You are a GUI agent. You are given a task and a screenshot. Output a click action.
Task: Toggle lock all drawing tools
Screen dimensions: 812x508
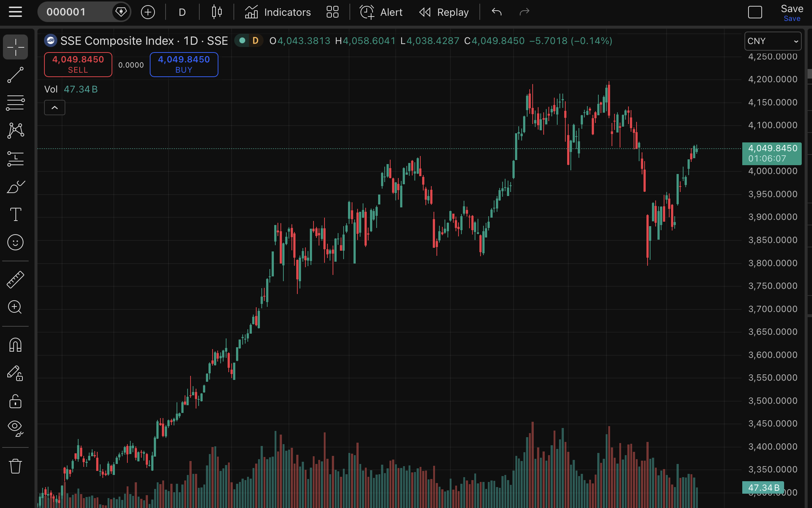pyautogui.click(x=15, y=401)
